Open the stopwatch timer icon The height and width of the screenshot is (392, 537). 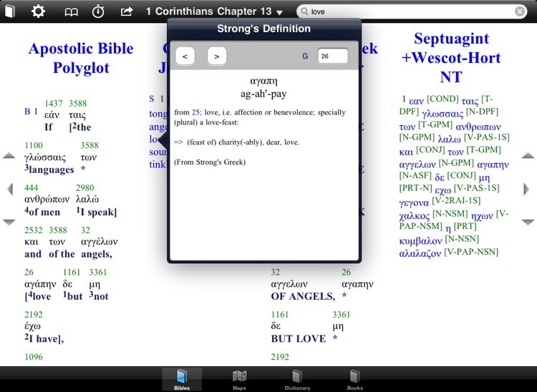tap(98, 11)
